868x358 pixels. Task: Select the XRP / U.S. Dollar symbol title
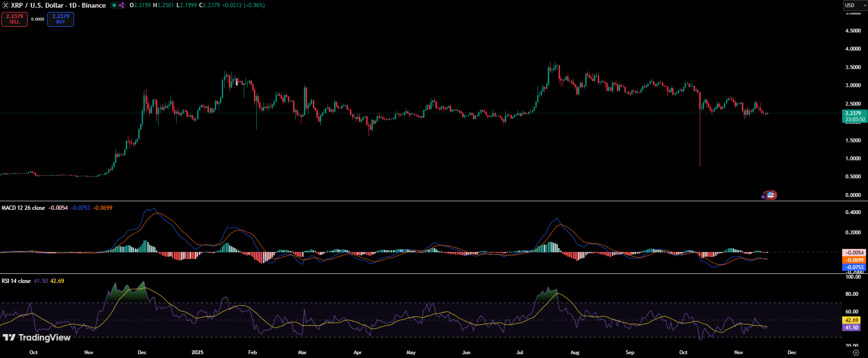[x=58, y=5]
